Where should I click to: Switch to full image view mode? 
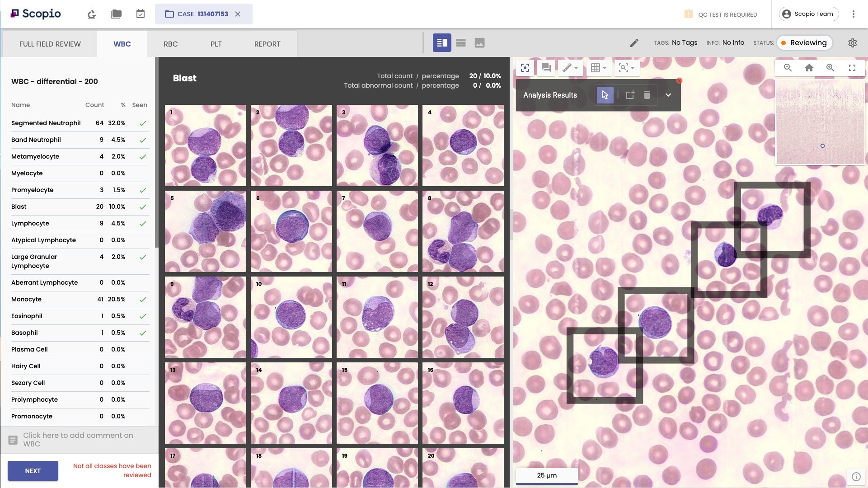480,42
